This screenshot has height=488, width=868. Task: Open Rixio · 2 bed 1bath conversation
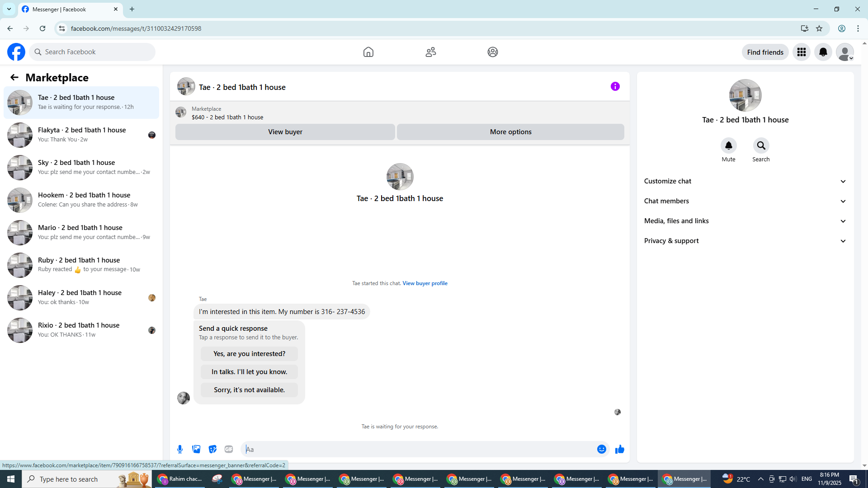pyautogui.click(x=81, y=330)
